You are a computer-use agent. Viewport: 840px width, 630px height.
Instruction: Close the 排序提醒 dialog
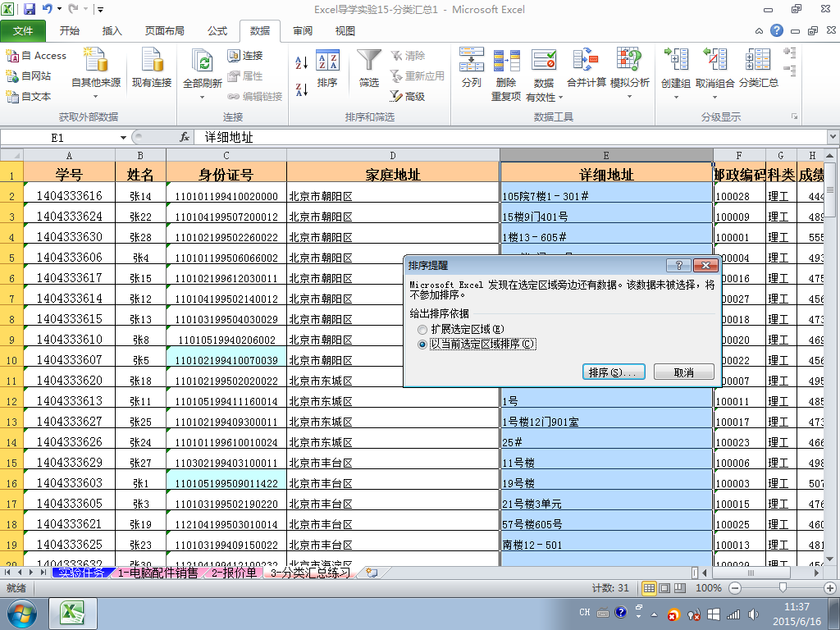[705, 265]
